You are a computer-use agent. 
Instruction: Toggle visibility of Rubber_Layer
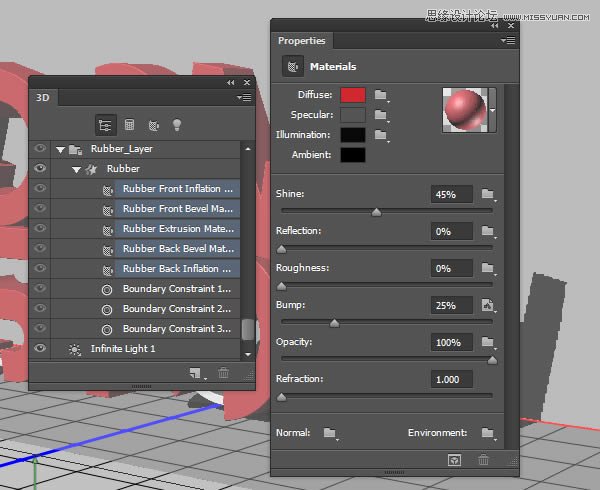40,148
